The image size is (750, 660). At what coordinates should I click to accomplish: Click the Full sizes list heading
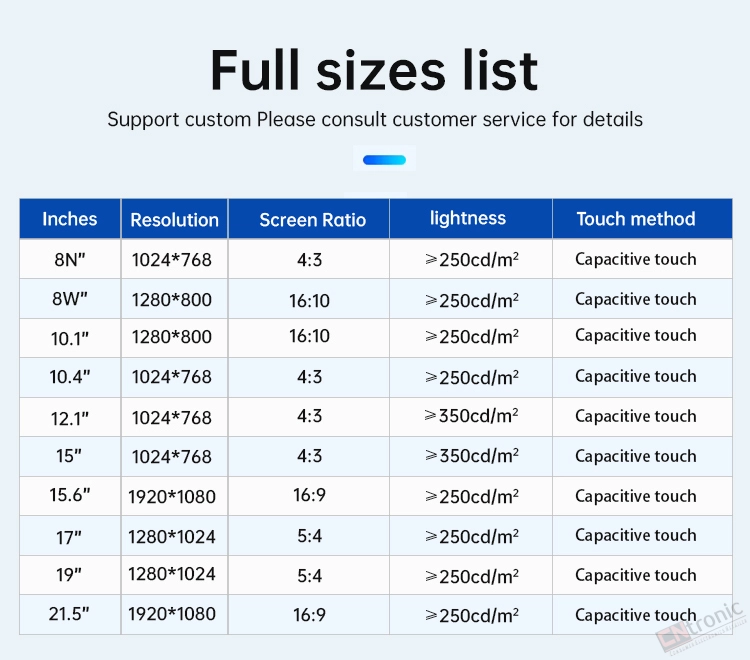(x=374, y=70)
